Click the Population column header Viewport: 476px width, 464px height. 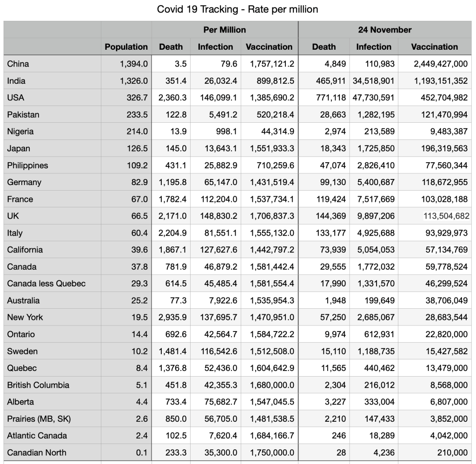click(126, 47)
